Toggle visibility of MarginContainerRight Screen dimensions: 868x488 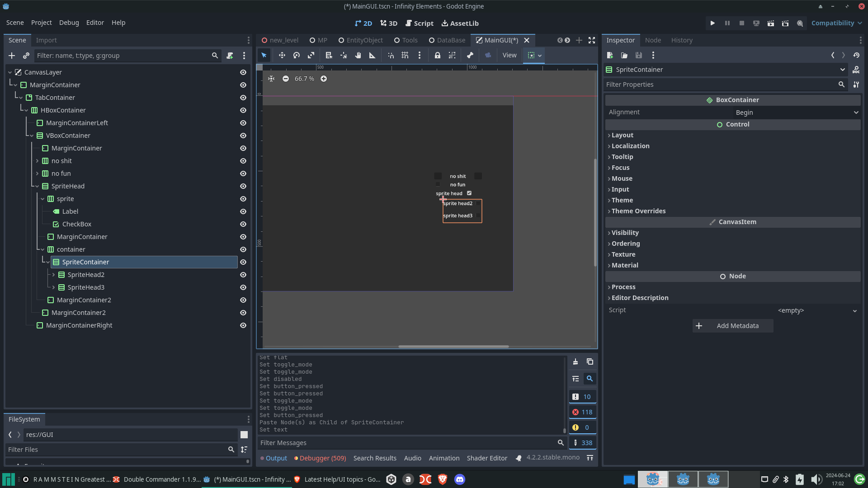[x=243, y=325]
